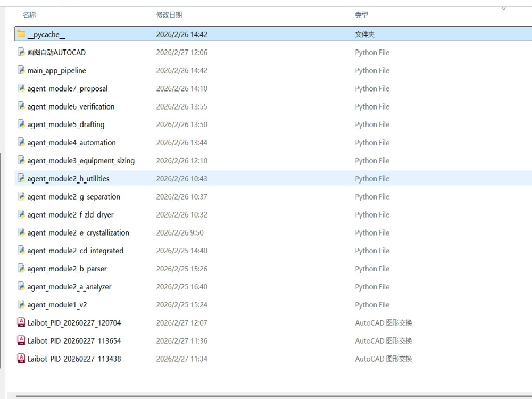The width and height of the screenshot is (532, 399).
Task: Select the file name agent_module2_cd_integrated
Action: coord(76,251)
